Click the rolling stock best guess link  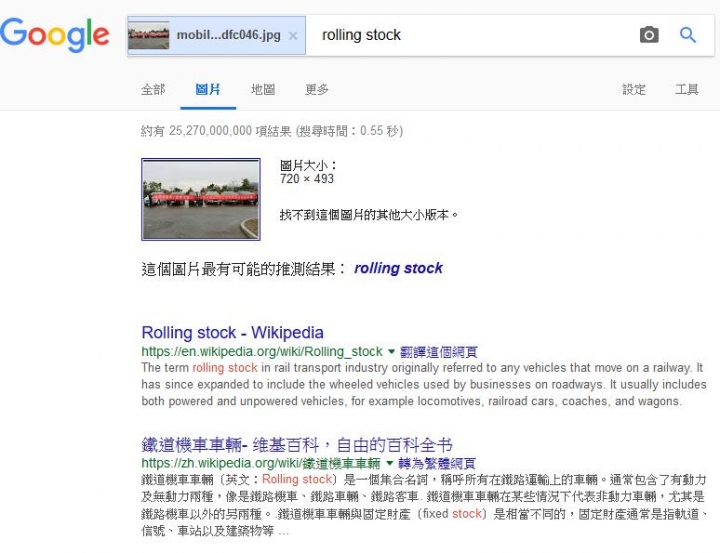[x=398, y=268]
